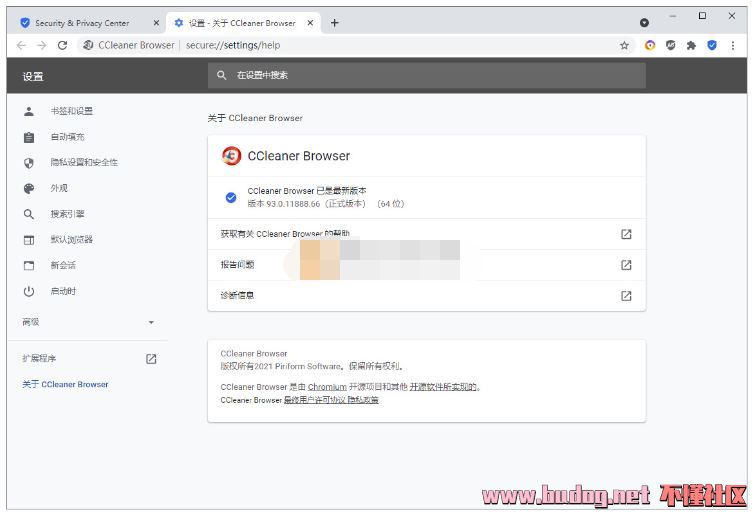Viewport: 756px width, 516px height.
Task: Click the power icon beside 启动时
Action: tap(29, 291)
